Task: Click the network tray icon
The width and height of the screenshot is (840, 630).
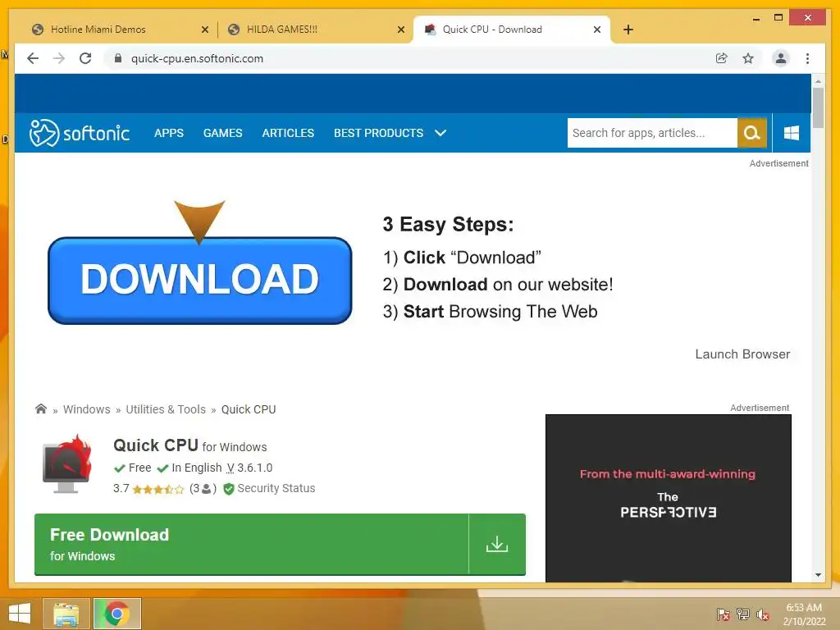Action: point(743,614)
